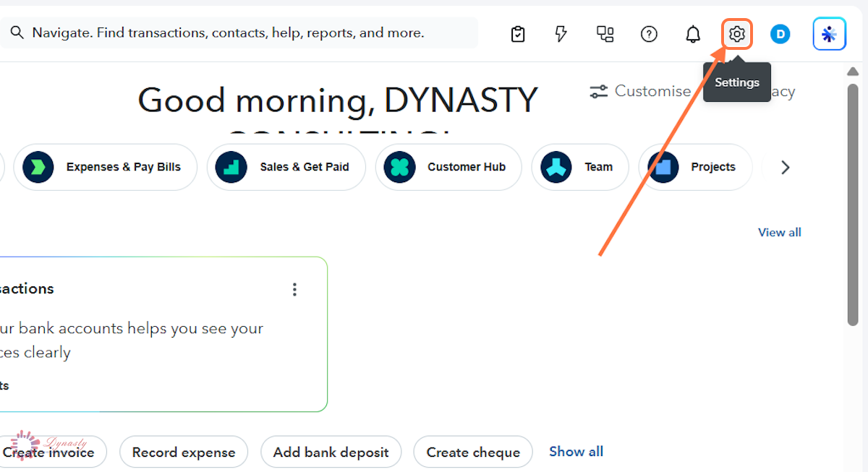Click the Expenses & Pay Bills icon

38,167
